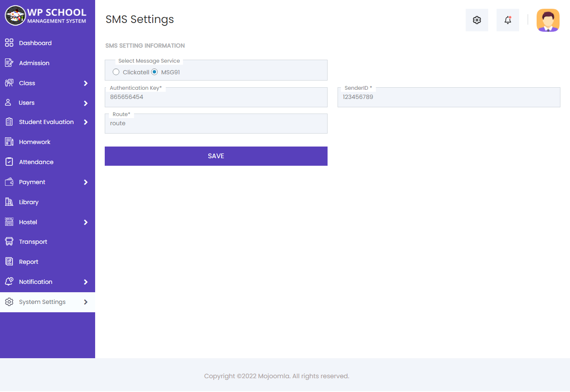Click the Report document icon

click(9, 261)
